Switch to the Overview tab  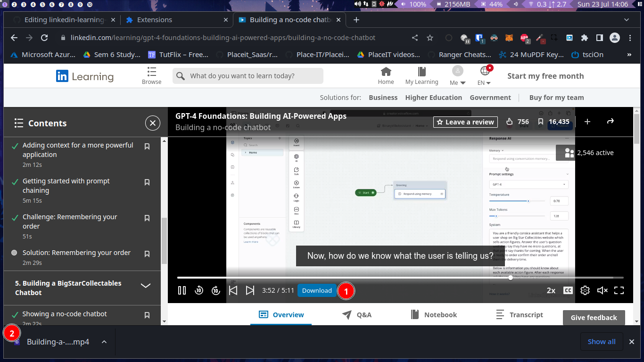281,315
